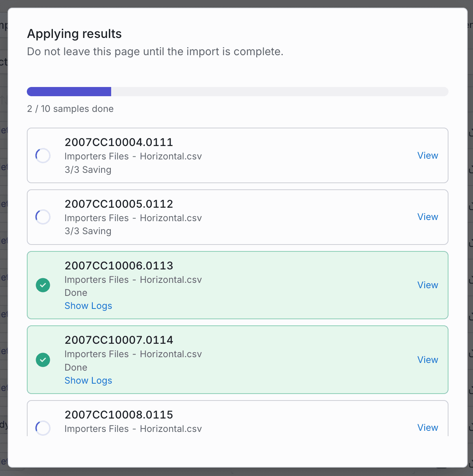Open View link for sample 2007CC10008.0115
Viewport: 473px width, 476px height.
tap(427, 428)
